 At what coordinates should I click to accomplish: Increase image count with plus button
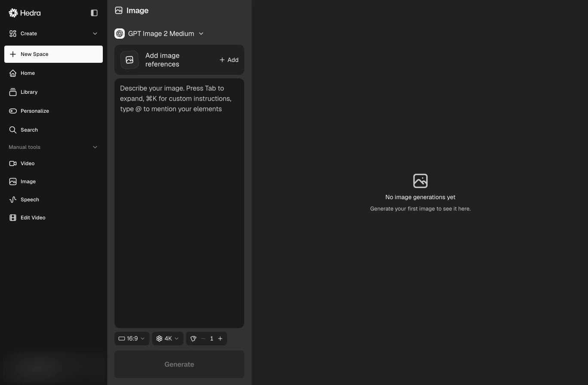(220, 339)
